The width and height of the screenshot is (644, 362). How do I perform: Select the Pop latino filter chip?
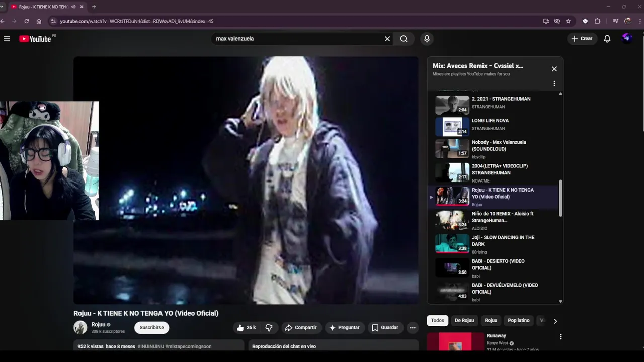[519, 321]
